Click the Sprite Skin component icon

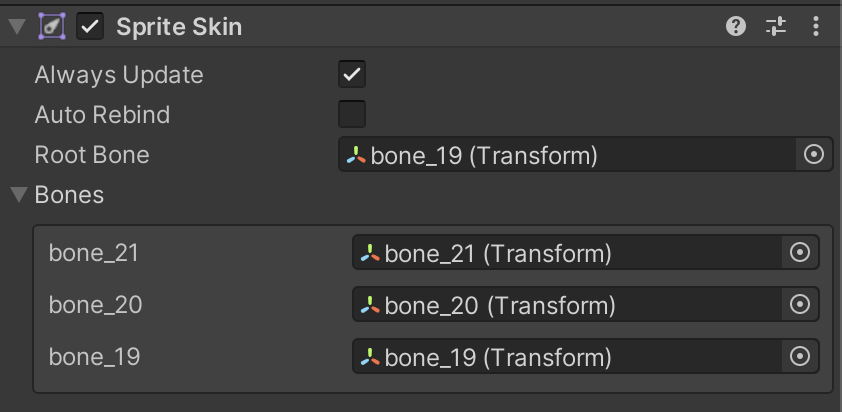[x=53, y=27]
